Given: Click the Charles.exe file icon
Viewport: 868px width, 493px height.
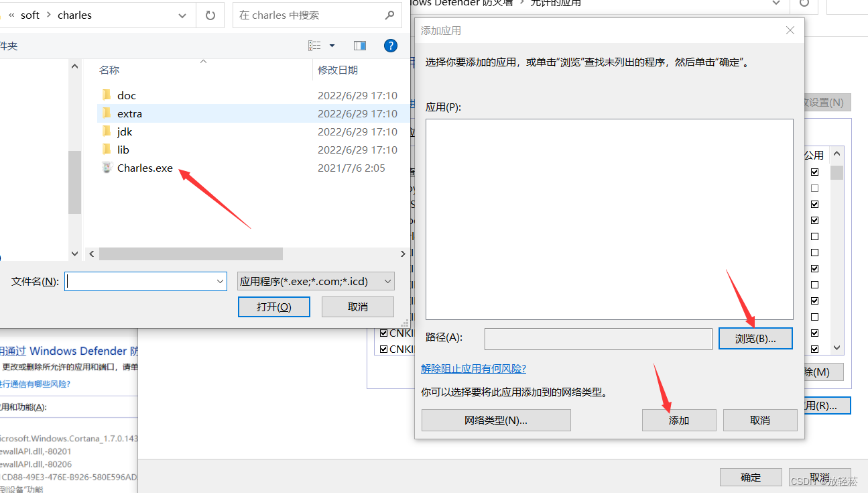Looking at the screenshot, I should (x=107, y=168).
